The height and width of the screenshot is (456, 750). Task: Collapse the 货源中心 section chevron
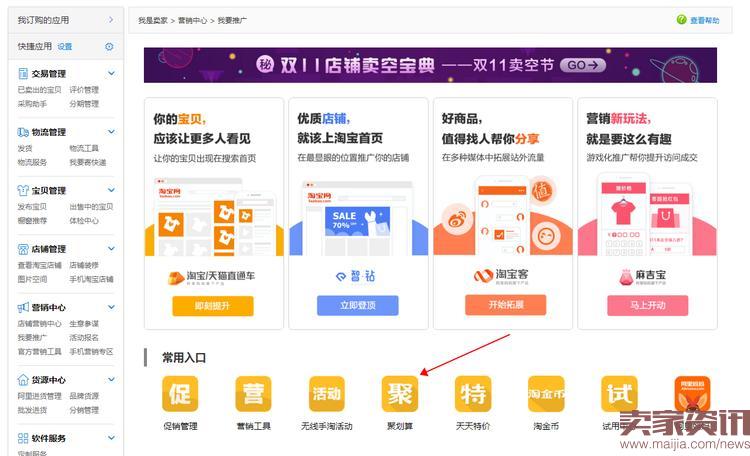(x=111, y=379)
